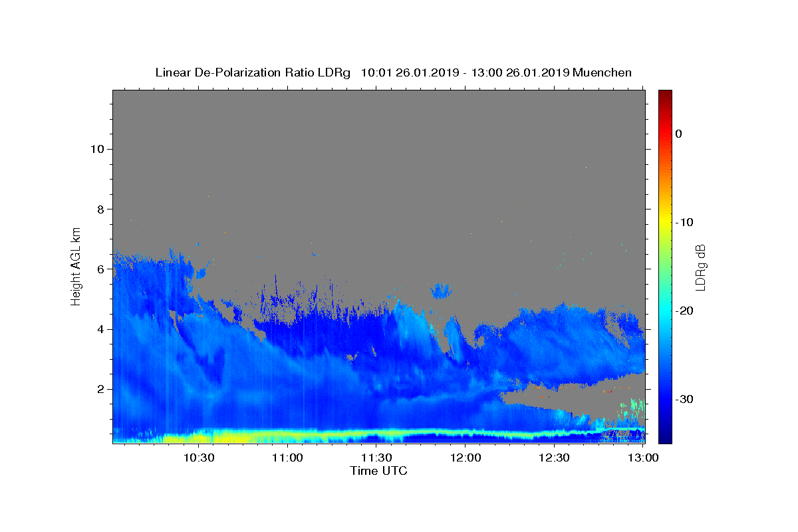The height and width of the screenshot is (532, 798).
Task: Click the 'Muenchen' location text in title
Action: [602, 72]
